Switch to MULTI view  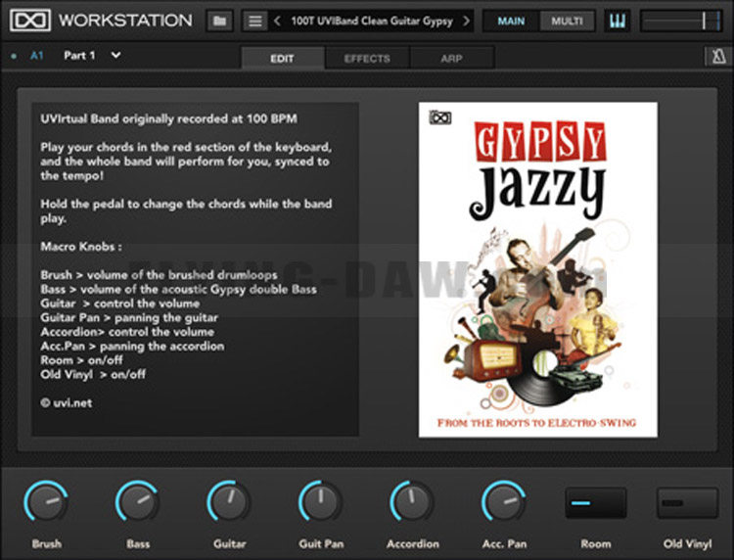(x=567, y=22)
